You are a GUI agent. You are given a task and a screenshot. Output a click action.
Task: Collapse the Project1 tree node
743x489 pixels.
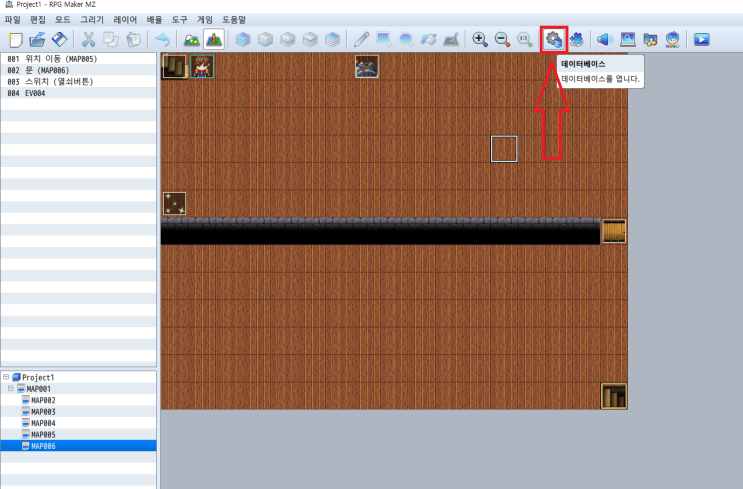click(6, 377)
